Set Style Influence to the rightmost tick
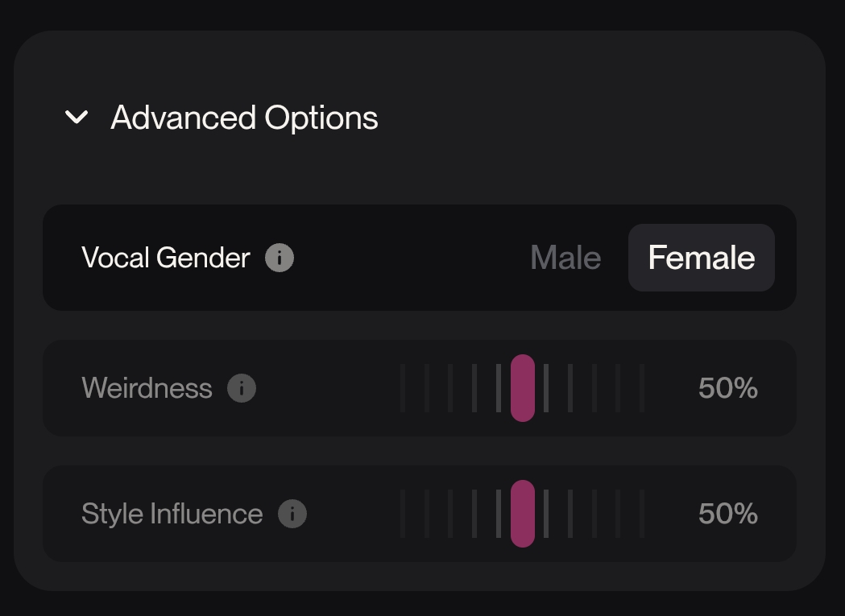 coord(642,514)
